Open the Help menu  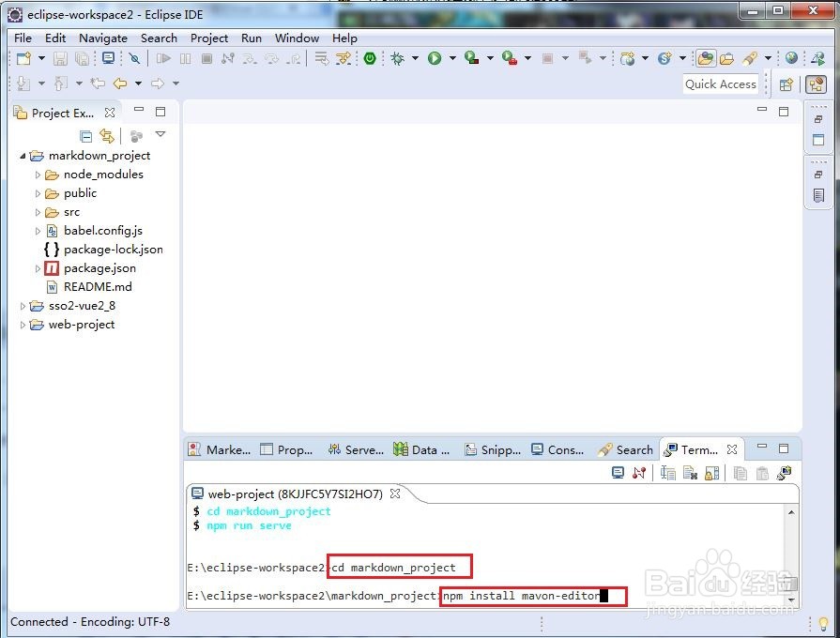tap(344, 38)
